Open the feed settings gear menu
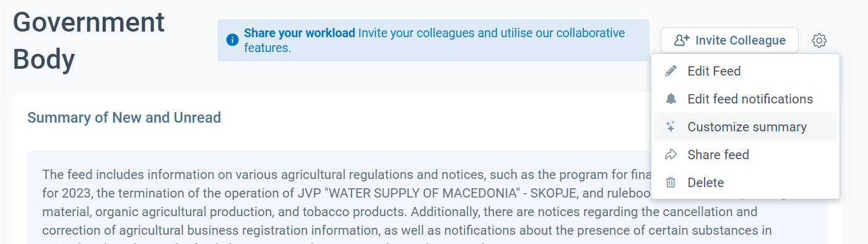This screenshot has width=868, height=244. click(x=819, y=41)
